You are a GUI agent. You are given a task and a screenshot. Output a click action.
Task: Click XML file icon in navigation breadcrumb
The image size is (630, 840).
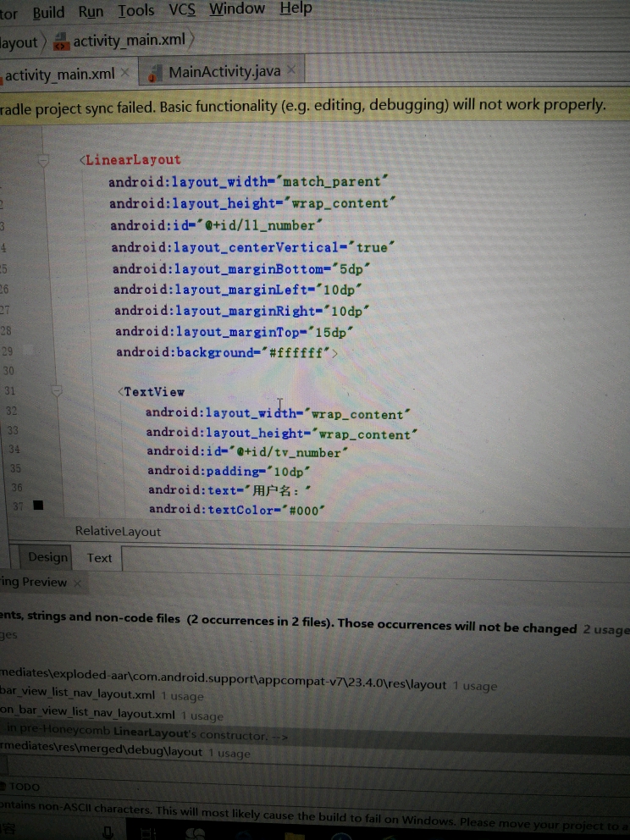(61, 41)
